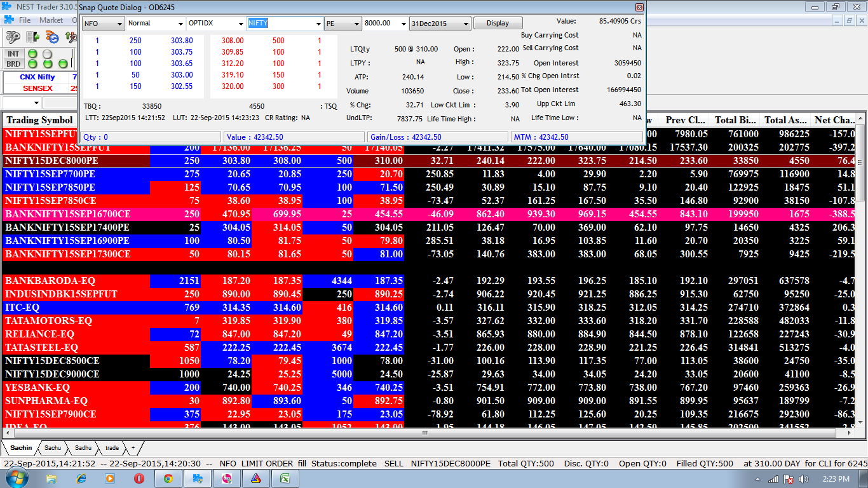Click best bid price 303.80 in Snap Quote

[x=182, y=41]
